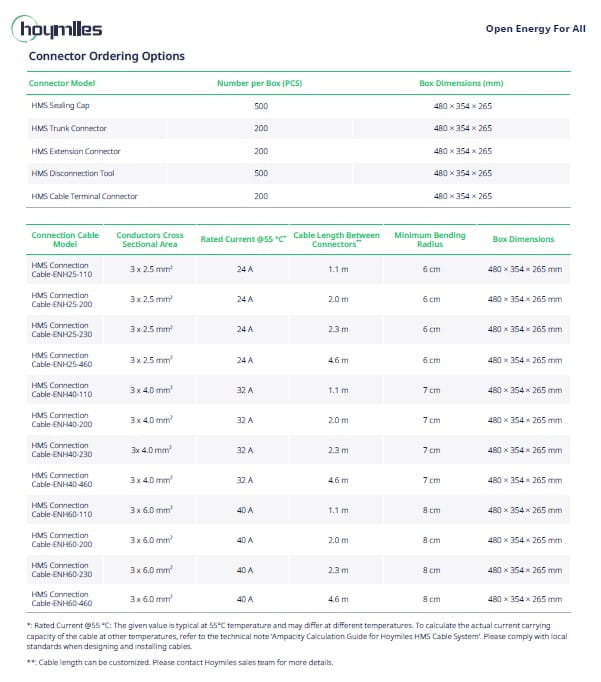The height and width of the screenshot is (682, 601).
Task: Click the "Connector Model" column header
Action: click(x=62, y=83)
